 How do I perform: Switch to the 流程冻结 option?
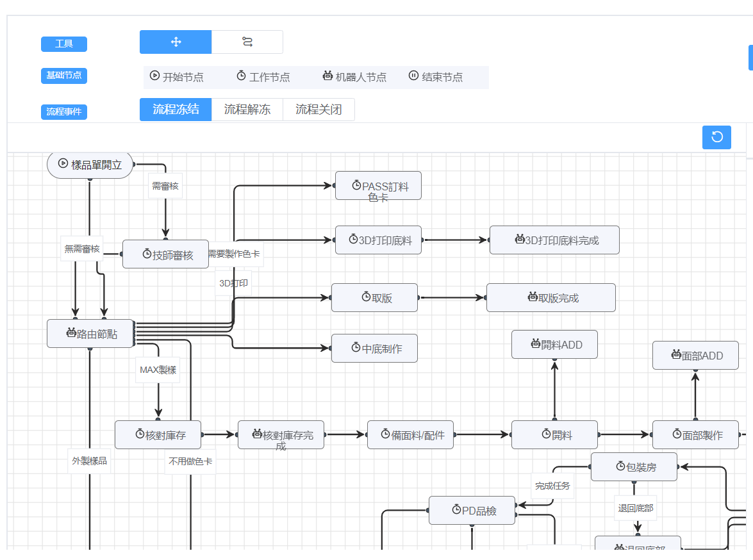[176, 110]
